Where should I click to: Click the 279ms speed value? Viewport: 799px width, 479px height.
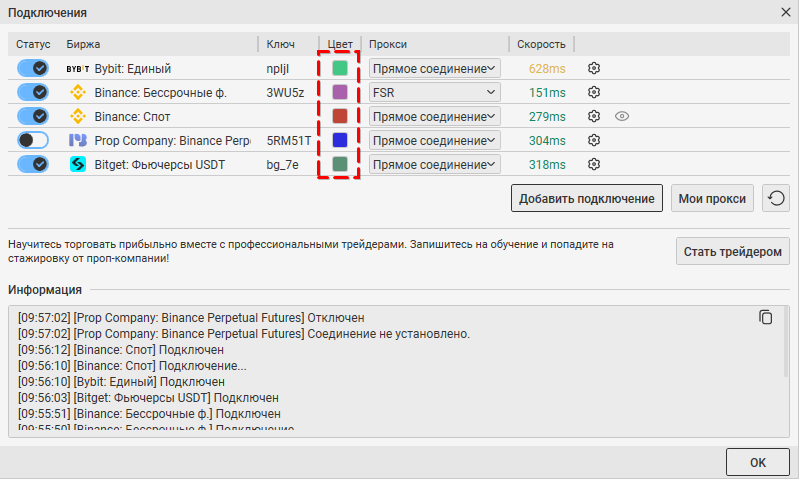pos(547,117)
